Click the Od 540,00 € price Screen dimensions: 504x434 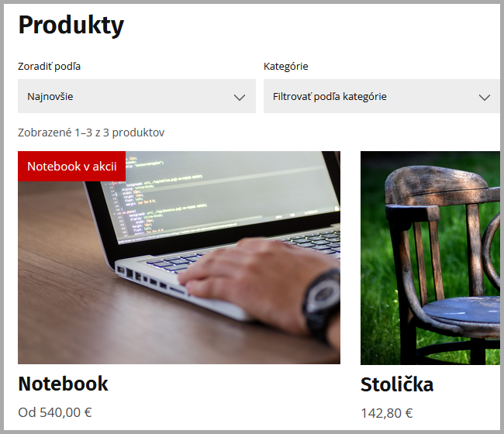[55, 412]
